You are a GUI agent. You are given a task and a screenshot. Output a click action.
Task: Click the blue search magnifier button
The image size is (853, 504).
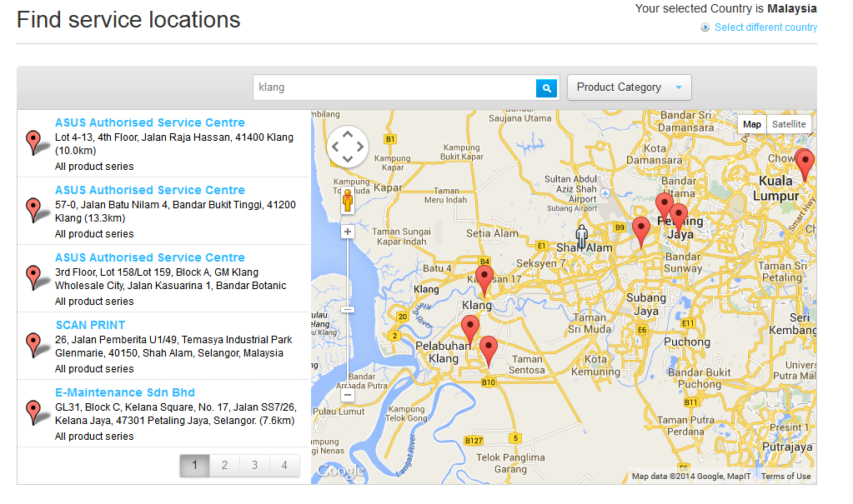pos(547,87)
